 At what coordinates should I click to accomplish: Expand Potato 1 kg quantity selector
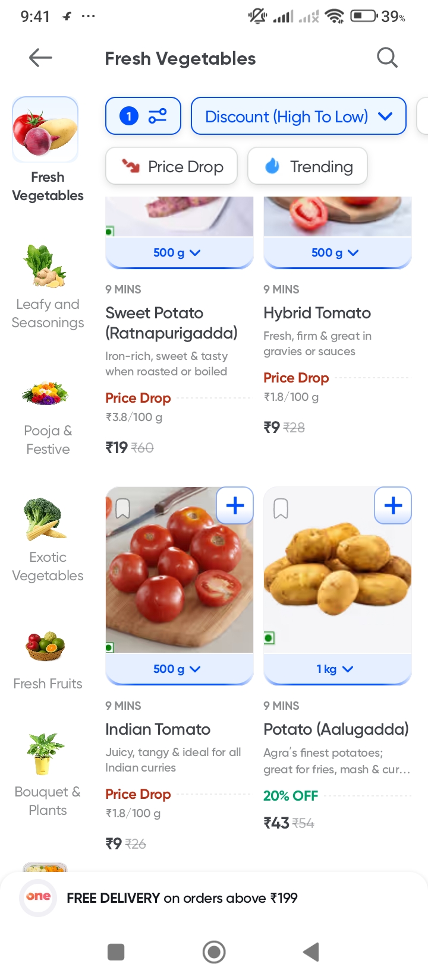pyautogui.click(x=336, y=669)
